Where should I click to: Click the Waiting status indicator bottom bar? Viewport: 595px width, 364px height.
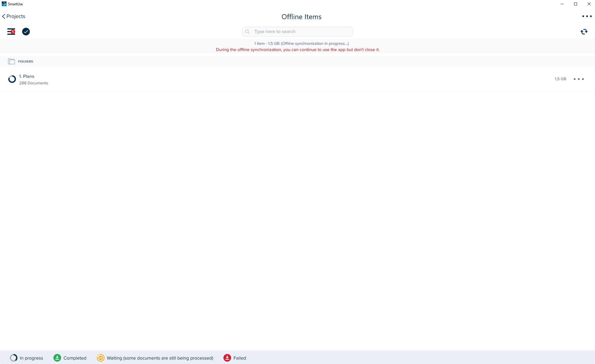click(x=101, y=358)
